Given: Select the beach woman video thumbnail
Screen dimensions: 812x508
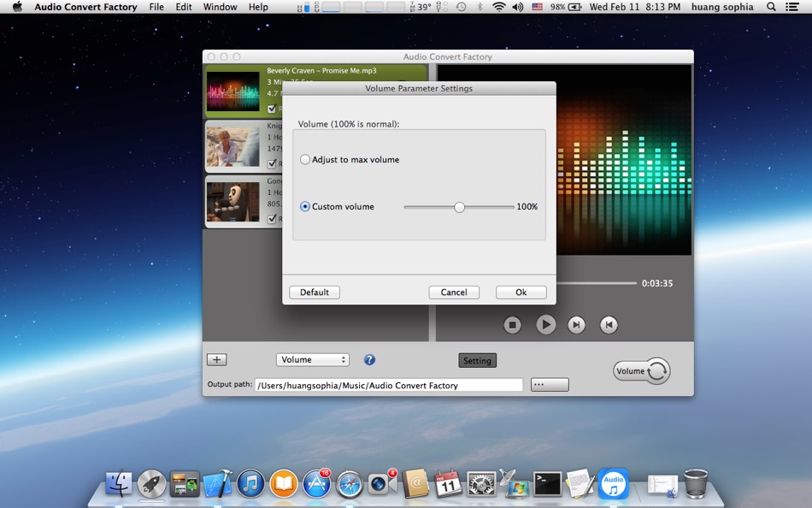Looking at the screenshot, I should point(233,146).
